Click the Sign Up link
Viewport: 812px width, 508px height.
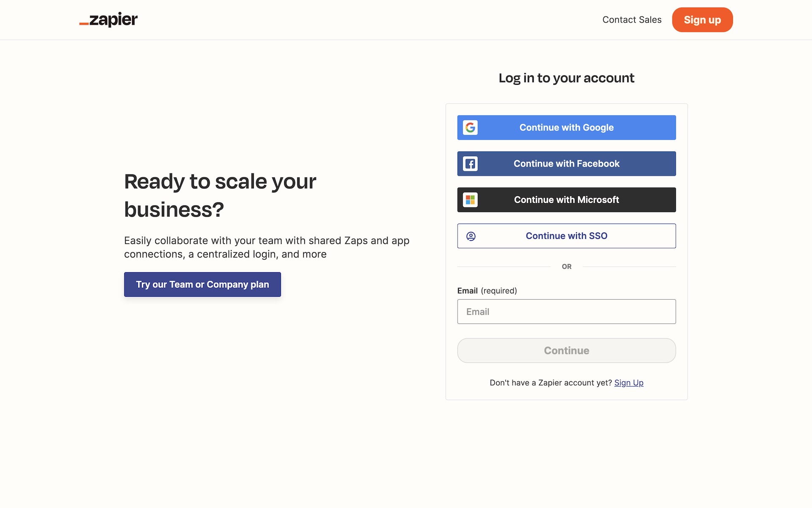[x=629, y=382]
